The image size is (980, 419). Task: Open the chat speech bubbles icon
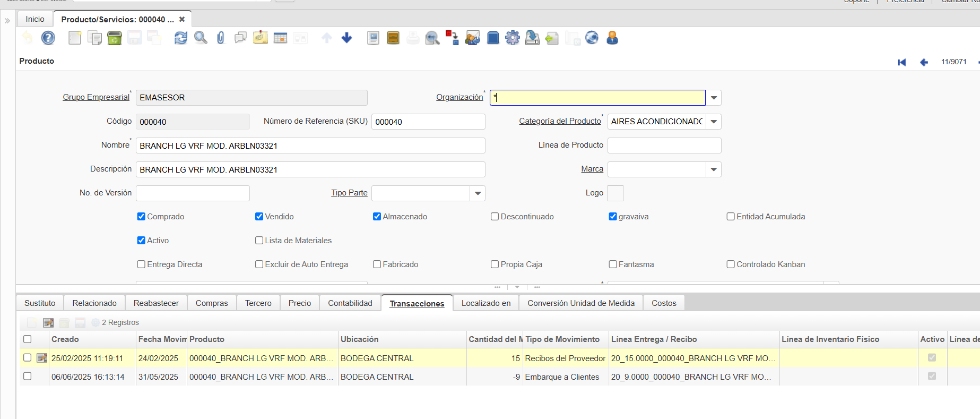[x=240, y=38]
